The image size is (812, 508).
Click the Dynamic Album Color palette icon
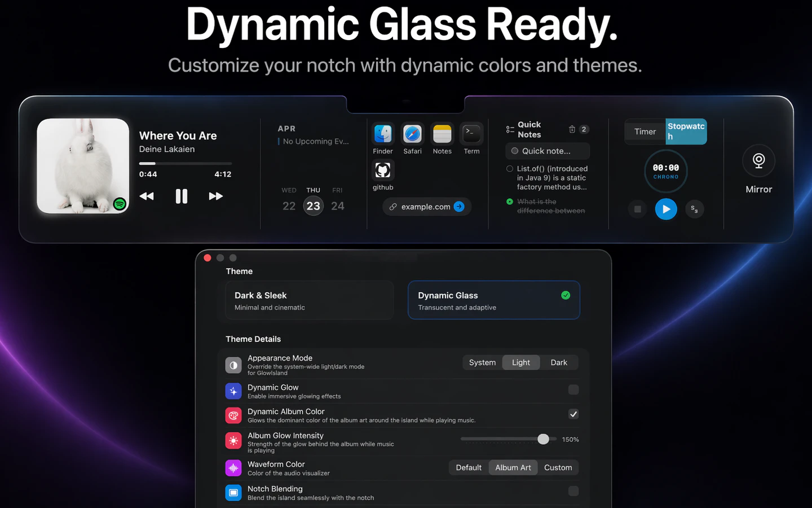pos(233,415)
